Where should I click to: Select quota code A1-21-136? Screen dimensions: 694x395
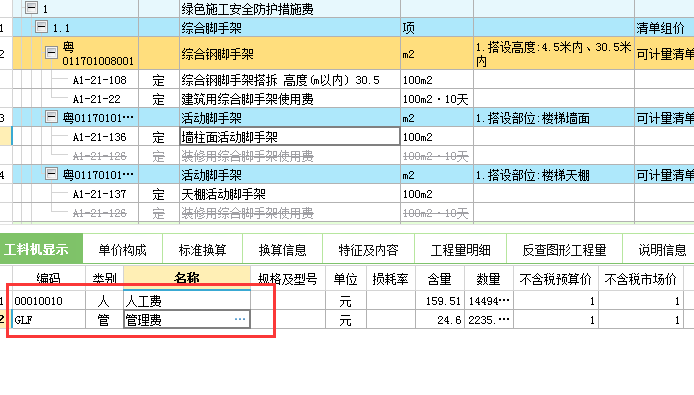click(x=100, y=137)
